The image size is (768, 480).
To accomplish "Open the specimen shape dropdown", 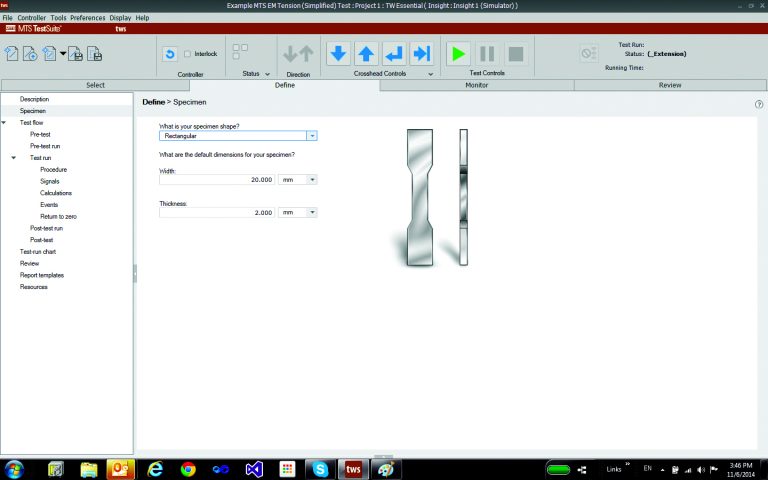I will point(312,135).
